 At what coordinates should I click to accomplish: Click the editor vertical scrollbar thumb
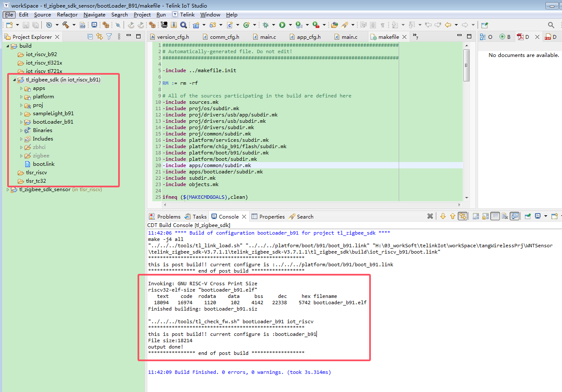coord(466,65)
